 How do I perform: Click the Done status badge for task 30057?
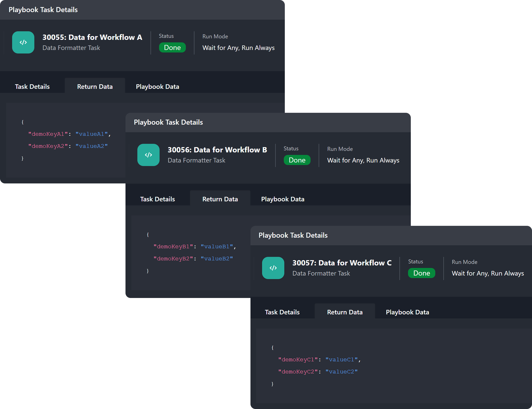point(421,273)
